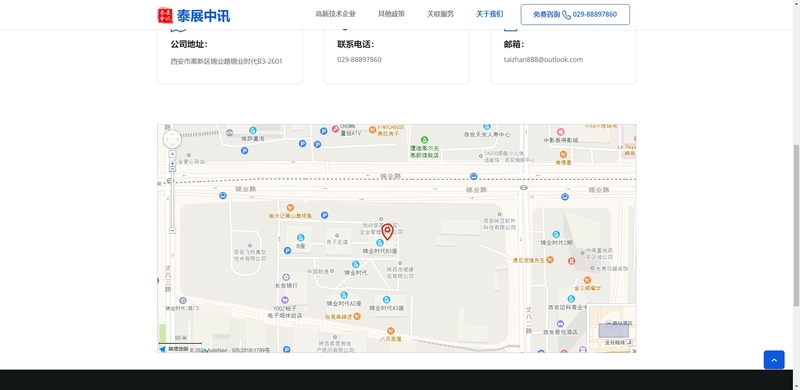The width and height of the screenshot is (800, 390).
Task: Open the 其他政策 menu
Action: 391,14
